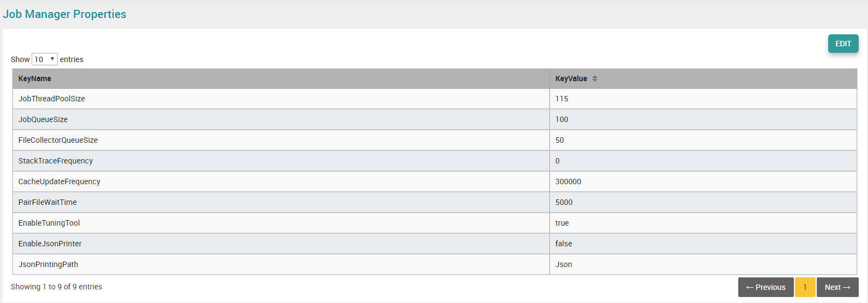Open the Show entries dropdown

tap(44, 59)
